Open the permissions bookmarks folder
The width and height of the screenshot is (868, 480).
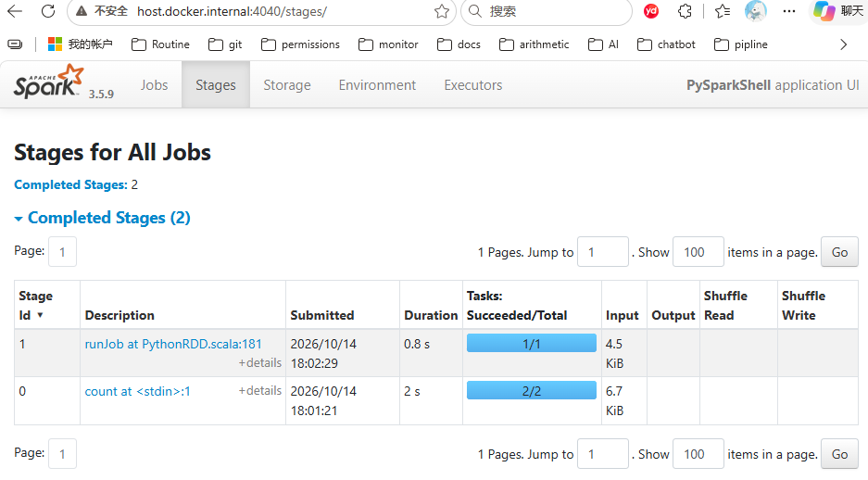(300, 44)
